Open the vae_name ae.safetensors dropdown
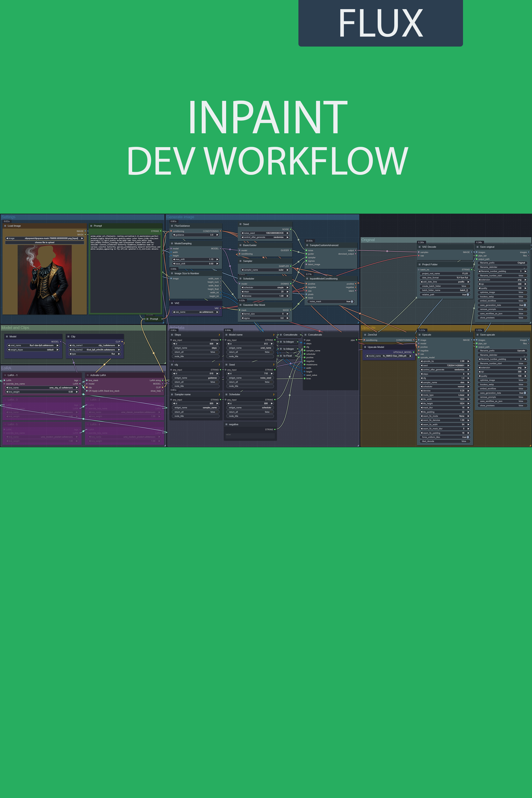 [196, 312]
